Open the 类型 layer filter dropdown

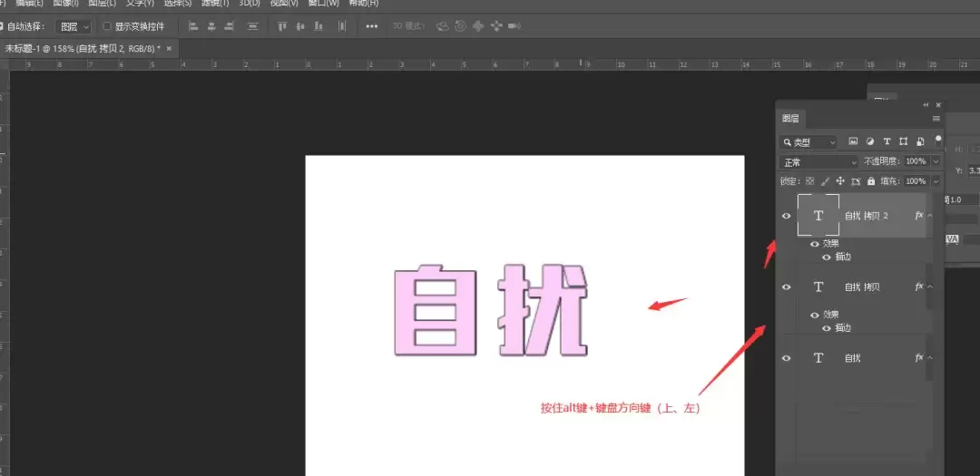(808, 142)
